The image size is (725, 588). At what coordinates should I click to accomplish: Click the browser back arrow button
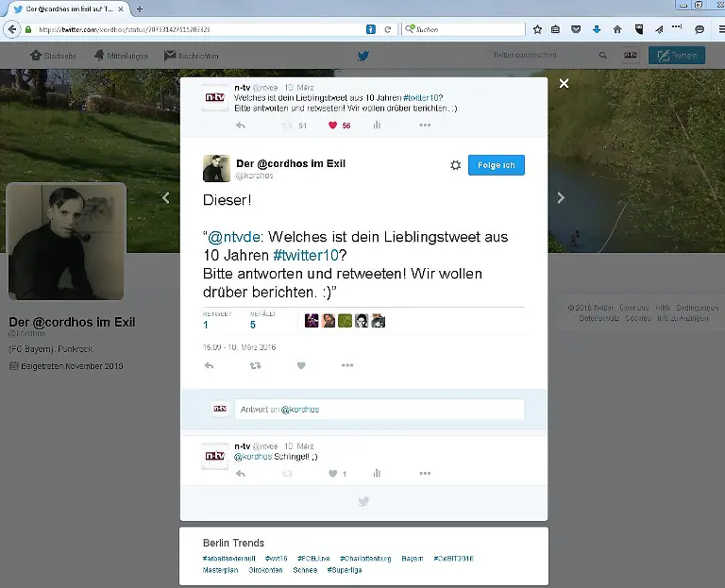12,29
